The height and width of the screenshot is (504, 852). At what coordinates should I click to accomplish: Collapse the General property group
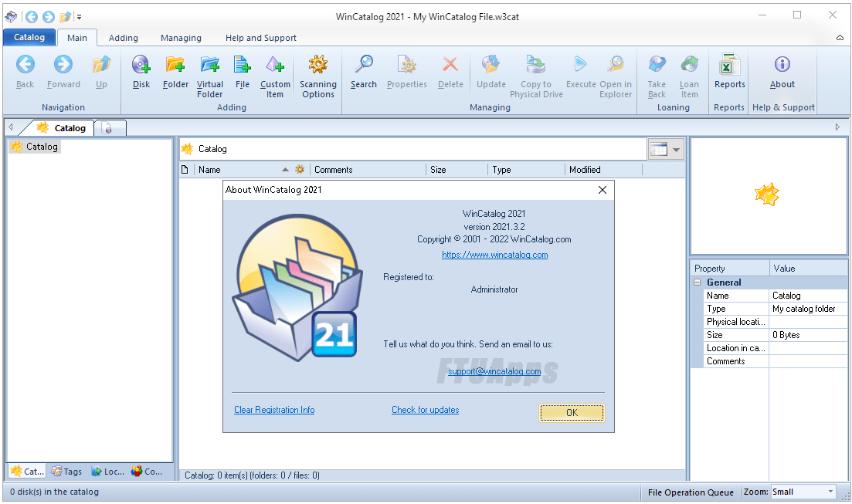coord(698,282)
